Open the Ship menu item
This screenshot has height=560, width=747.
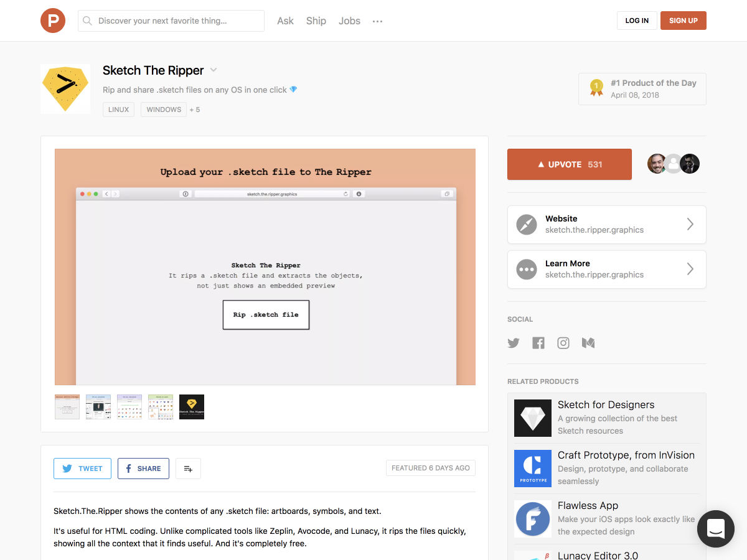click(x=316, y=21)
